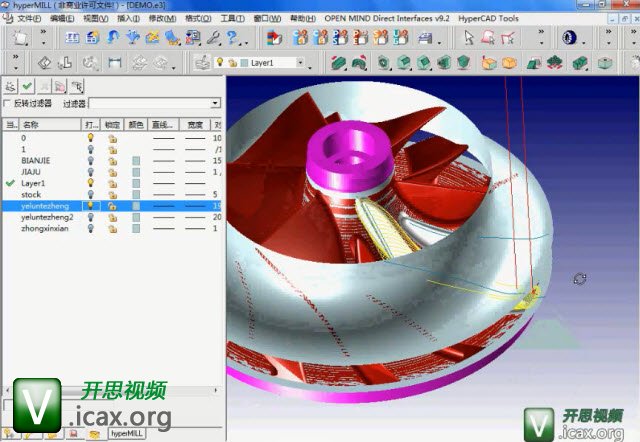640x442 pixels.
Task: Toggle the lock icon for layer JIAJU
Action: coord(112,172)
